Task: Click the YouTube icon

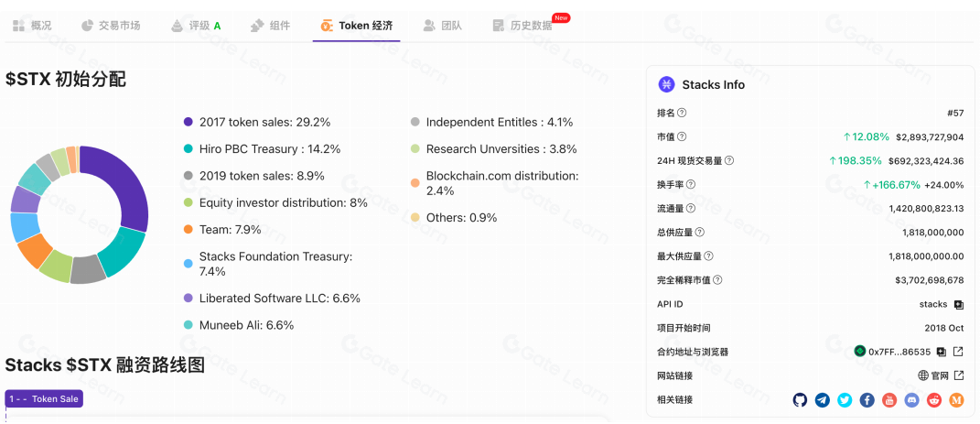Action: (889, 400)
